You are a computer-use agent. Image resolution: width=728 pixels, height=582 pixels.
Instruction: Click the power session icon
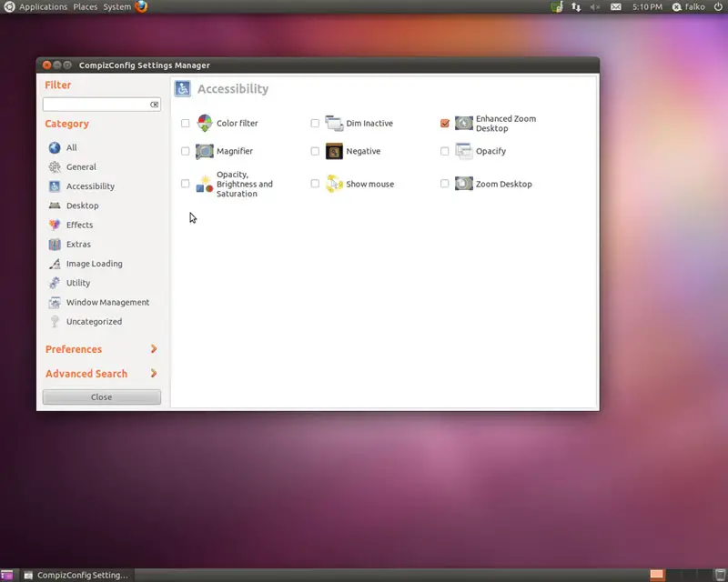[x=718, y=6]
